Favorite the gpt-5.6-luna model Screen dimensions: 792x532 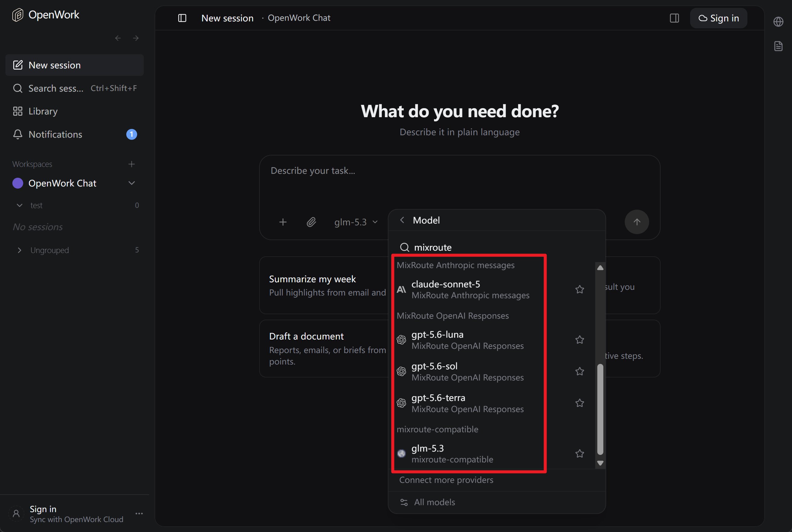pyautogui.click(x=580, y=340)
